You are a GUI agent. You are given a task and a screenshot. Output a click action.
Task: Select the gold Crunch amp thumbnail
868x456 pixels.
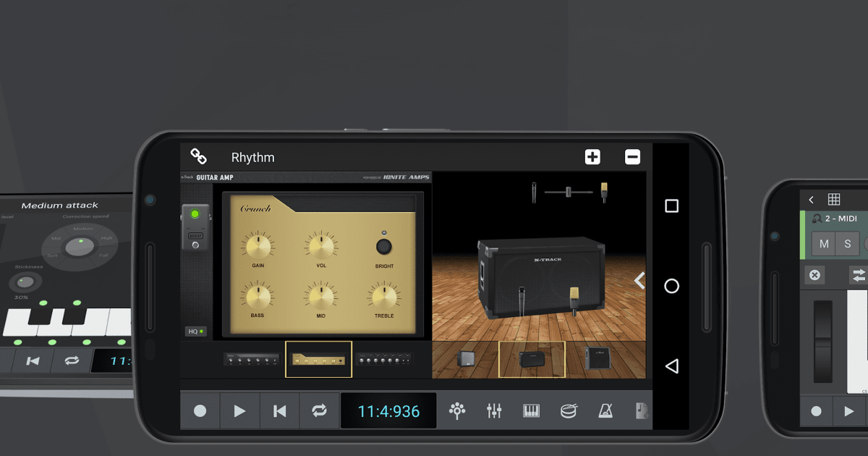pyautogui.click(x=318, y=360)
